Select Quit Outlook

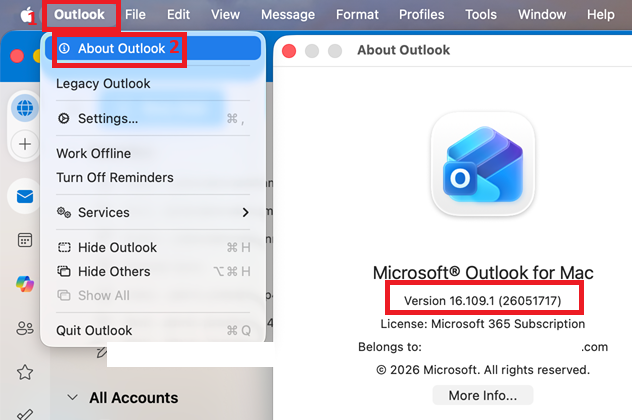(153, 331)
